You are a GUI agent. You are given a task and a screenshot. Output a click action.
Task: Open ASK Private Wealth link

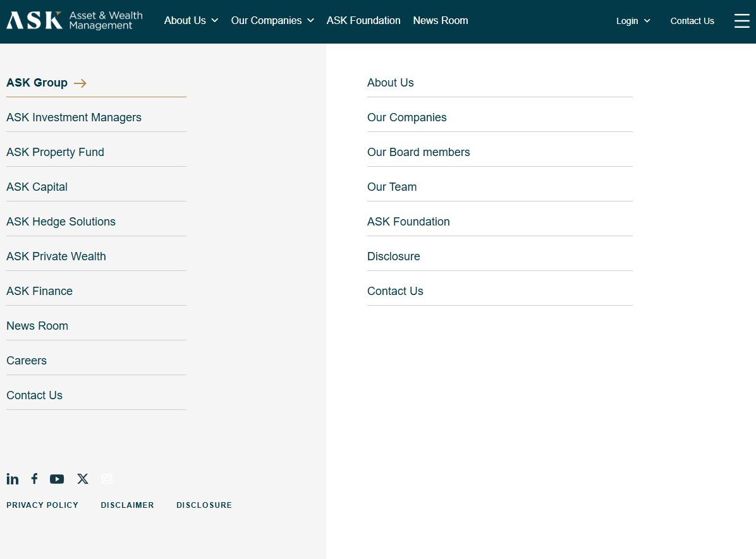tap(56, 256)
